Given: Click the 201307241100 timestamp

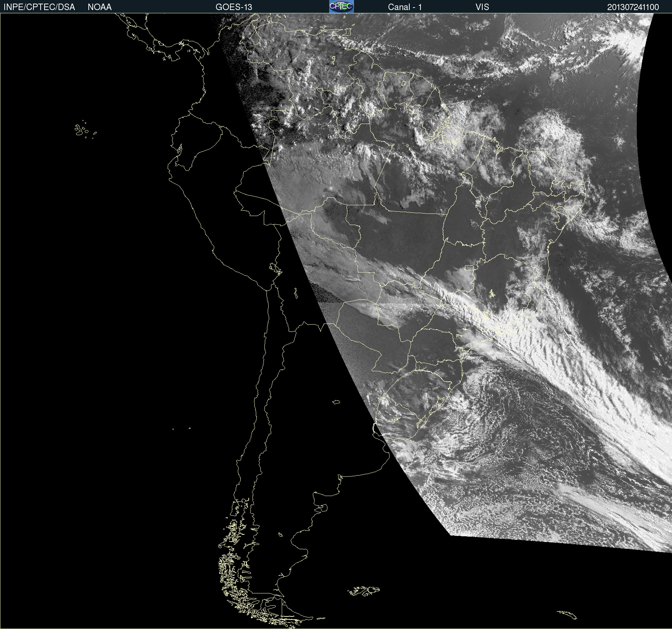Looking at the screenshot, I should (633, 7).
